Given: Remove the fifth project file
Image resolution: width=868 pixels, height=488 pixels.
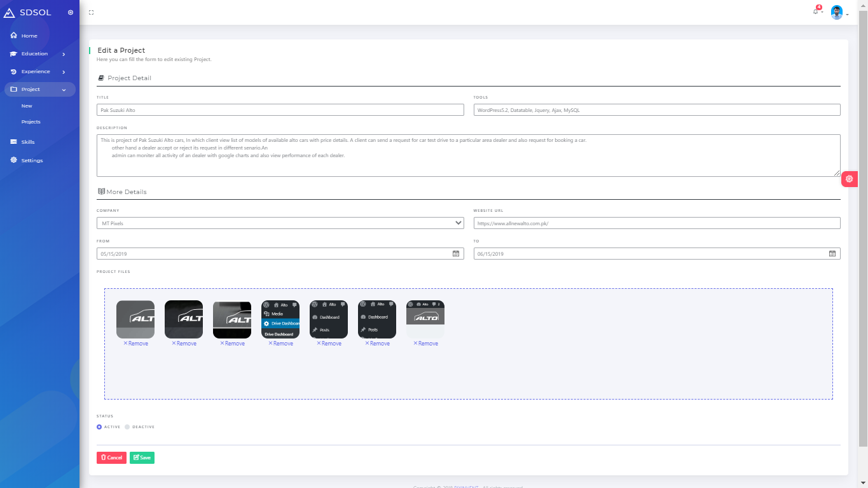Looking at the screenshot, I should [x=329, y=344].
